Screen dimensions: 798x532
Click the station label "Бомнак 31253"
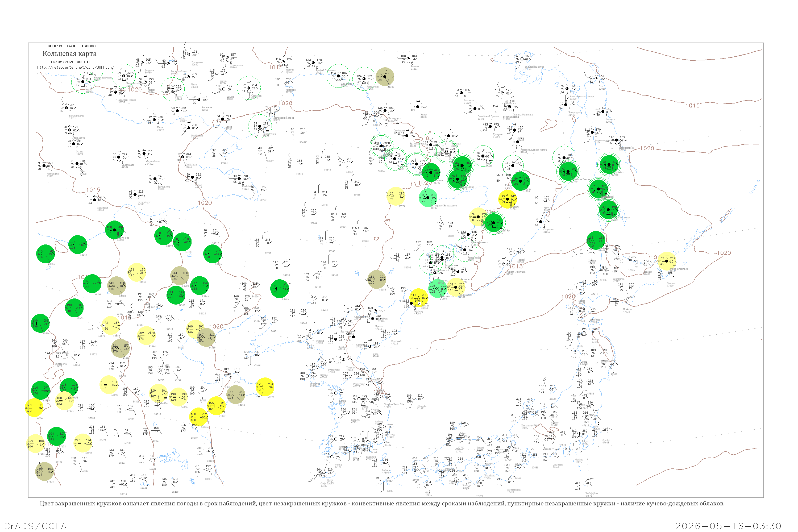click(415, 68)
